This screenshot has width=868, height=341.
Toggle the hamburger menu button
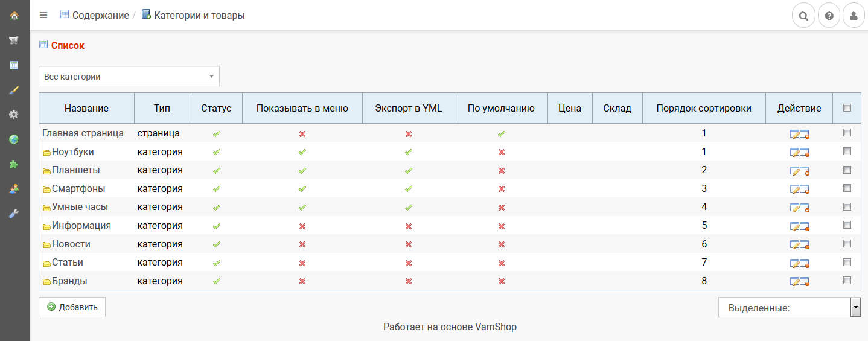point(43,15)
